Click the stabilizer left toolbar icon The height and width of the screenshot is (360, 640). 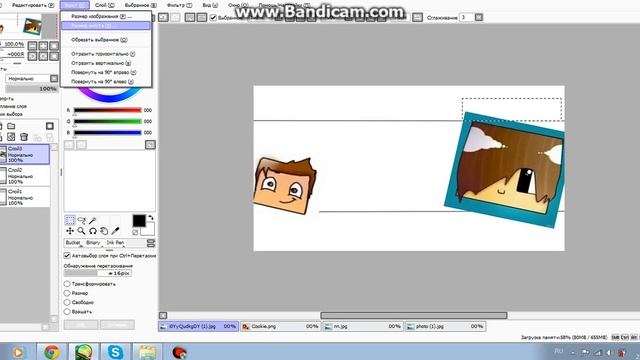(x=417, y=18)
